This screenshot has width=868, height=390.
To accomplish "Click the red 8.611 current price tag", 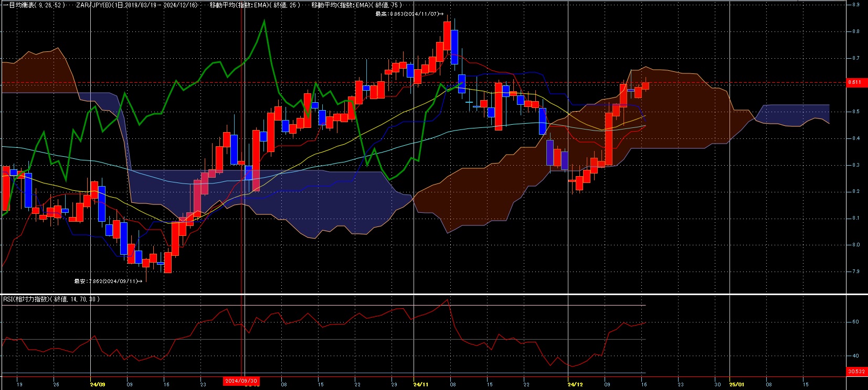I will pos(857,82).
